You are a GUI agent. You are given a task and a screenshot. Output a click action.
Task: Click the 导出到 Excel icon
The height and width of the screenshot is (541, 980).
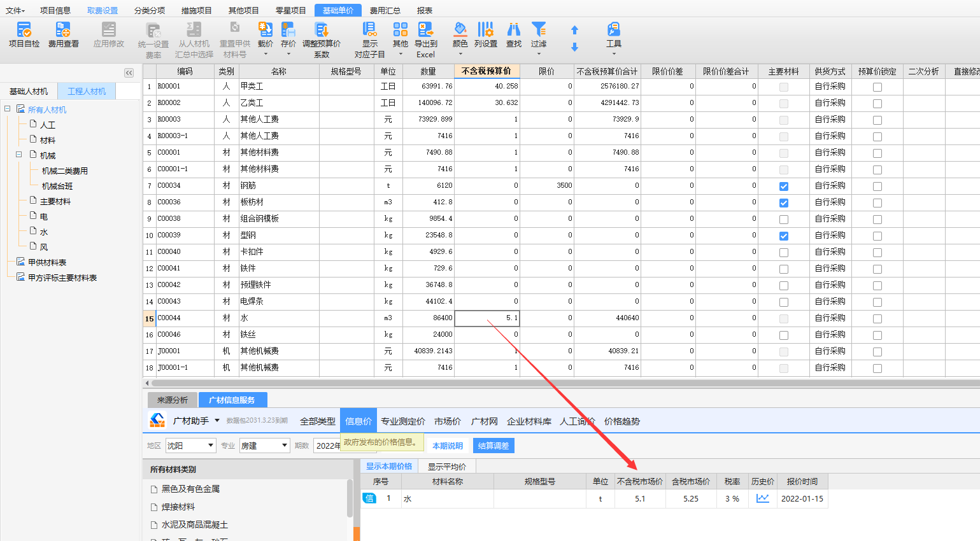(425, 30)
